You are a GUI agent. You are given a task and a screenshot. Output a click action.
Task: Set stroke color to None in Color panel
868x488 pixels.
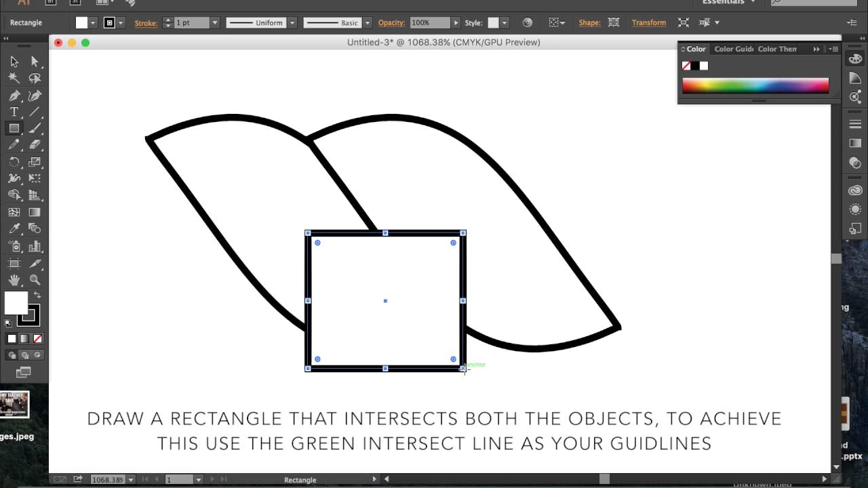pos(686,65)
